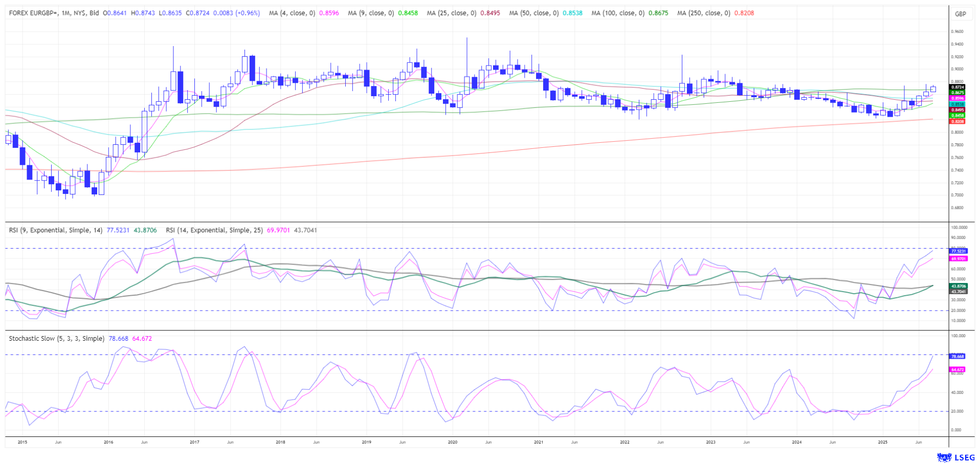Click the blue 77.5231 RSI value tag
Screen dimensions: 980x463
coord(958,251)
